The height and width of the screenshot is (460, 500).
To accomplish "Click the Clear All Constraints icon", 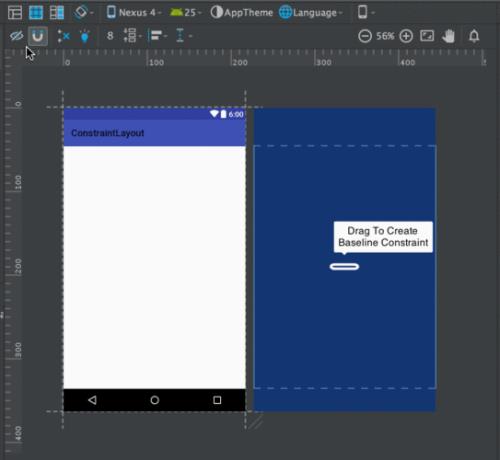I will coord(64,36).
